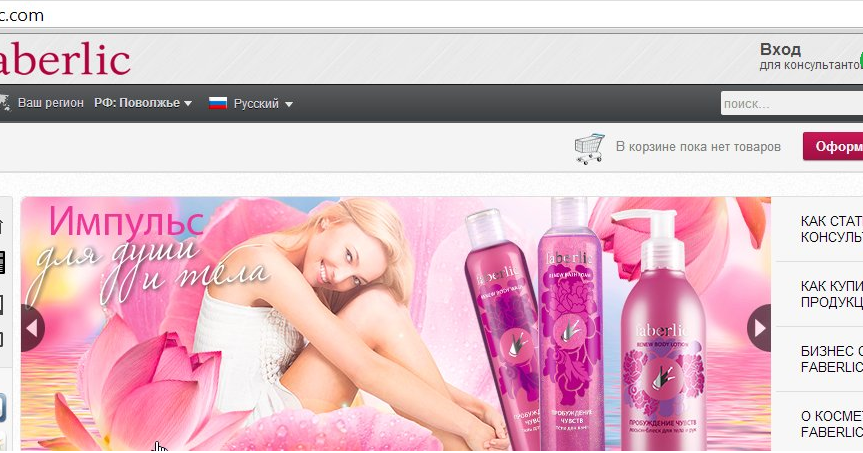
Task: Open the Импульс для души и тела banner
Action: [x=396, y=324]
